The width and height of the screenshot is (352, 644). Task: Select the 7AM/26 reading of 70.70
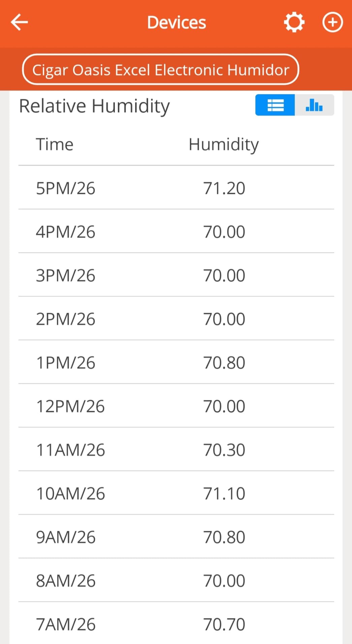(224, 624)
